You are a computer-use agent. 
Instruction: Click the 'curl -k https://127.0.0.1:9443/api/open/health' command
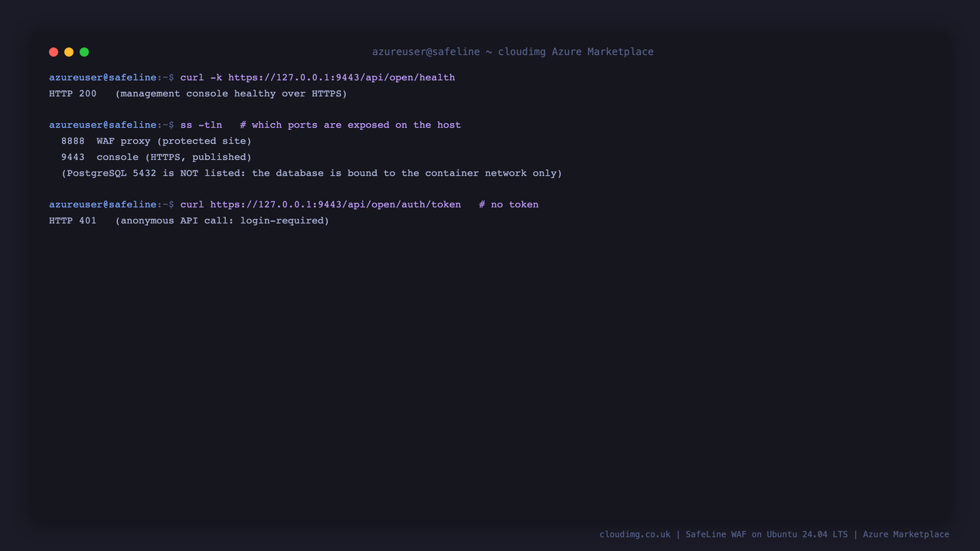318,77
